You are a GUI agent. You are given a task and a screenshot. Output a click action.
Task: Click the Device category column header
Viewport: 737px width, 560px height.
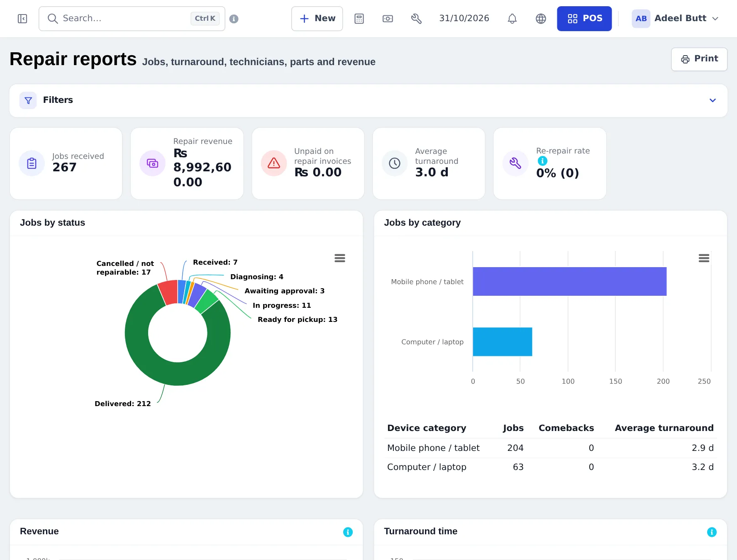(427, 428)
